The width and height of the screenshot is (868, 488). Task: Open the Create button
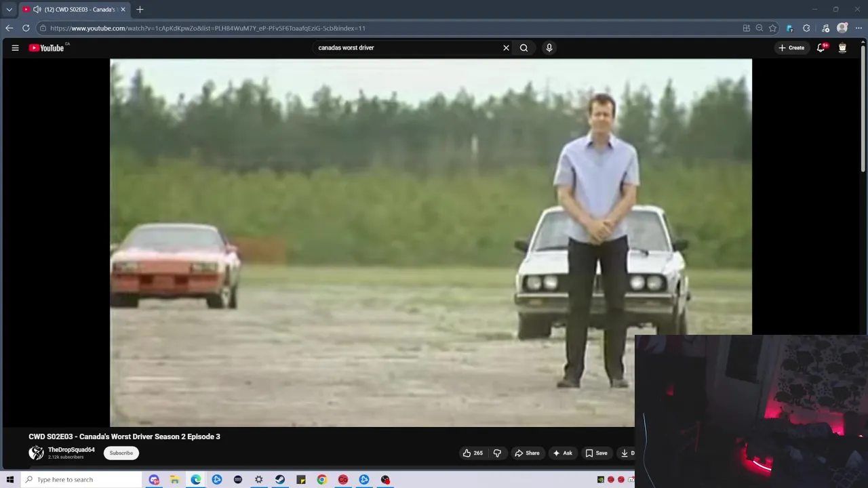click(x=791, y=47)
